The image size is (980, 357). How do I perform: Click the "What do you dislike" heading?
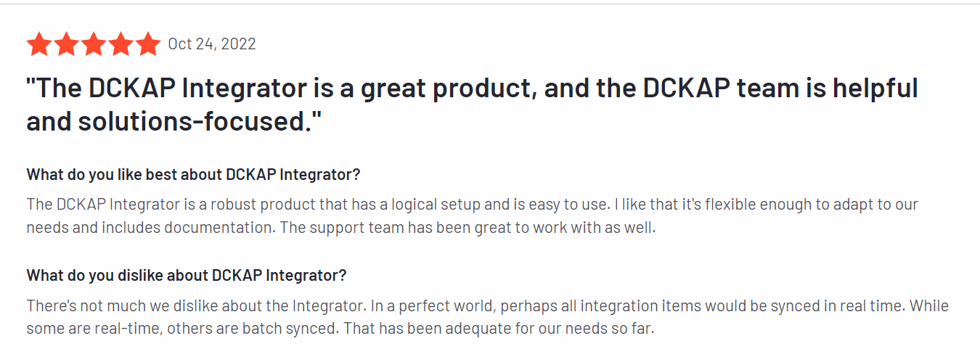coord(187,276)
